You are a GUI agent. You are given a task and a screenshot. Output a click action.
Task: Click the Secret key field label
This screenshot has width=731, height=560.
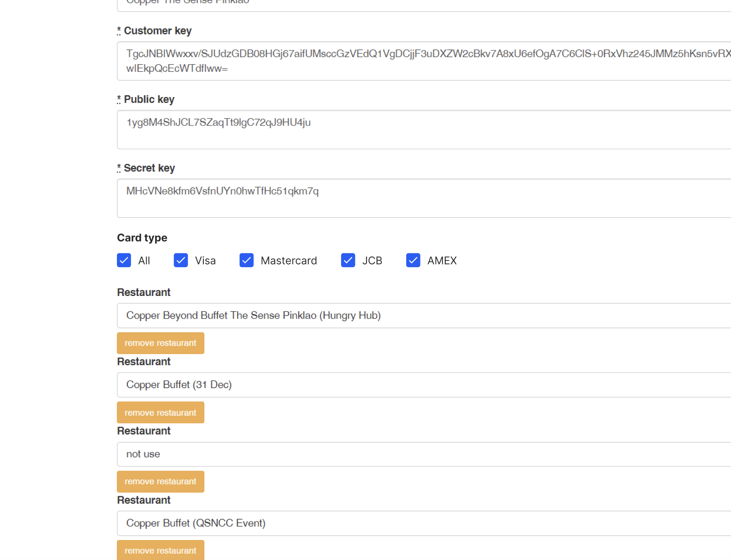[x=149, y=168]
